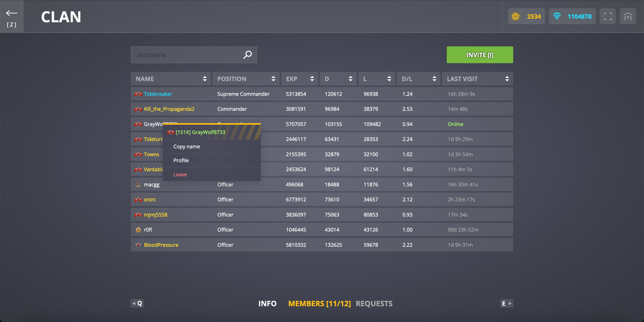
Task: Click rank icon beside r0fl
Action: [x=138, y=230]
